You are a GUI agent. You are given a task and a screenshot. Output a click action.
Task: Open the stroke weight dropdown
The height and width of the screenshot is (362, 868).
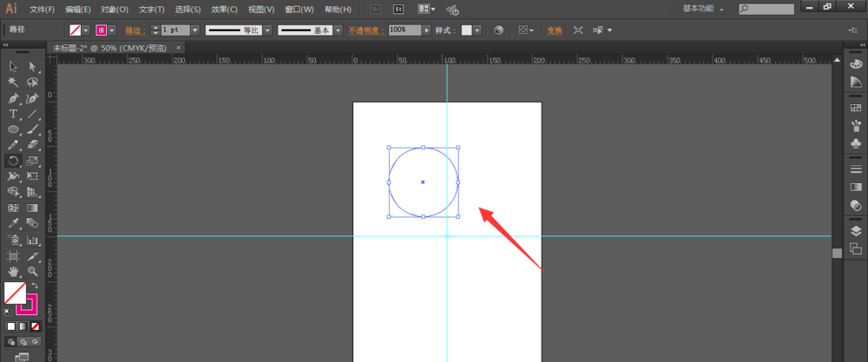point(195,30)
